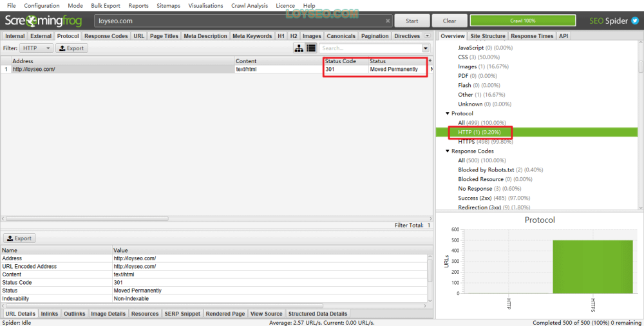Open the Structured Data Details tab

click(317, 313)
